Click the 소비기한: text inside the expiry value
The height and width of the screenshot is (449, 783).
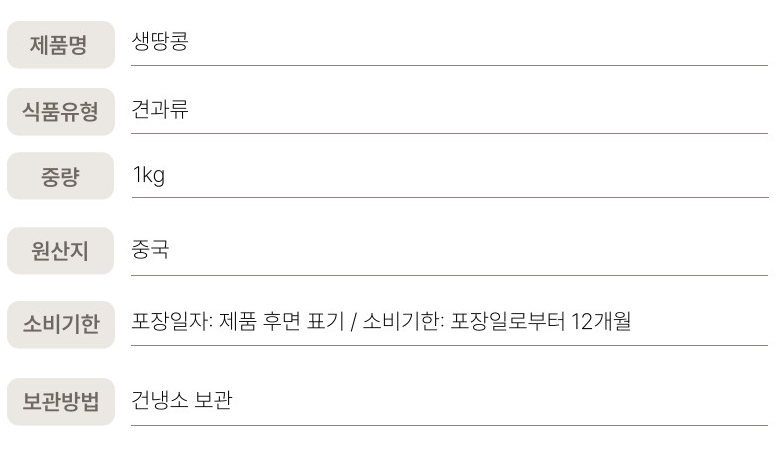[404, 322]
